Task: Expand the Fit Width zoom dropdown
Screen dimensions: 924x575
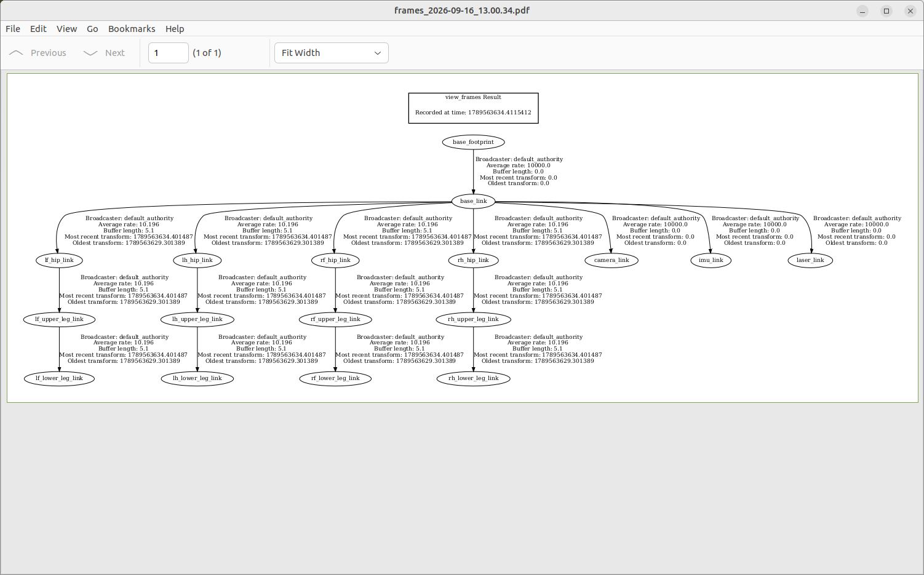Action: [x=332, y=53]
